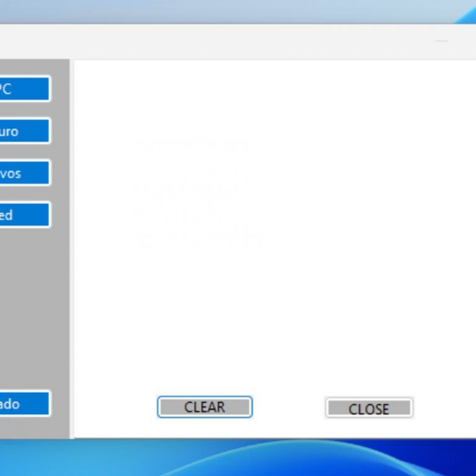476x476 pixels.
Task: Click gray sidebar gap between "PC" and "uro" buttons
Action: click(x=25, y=110)
